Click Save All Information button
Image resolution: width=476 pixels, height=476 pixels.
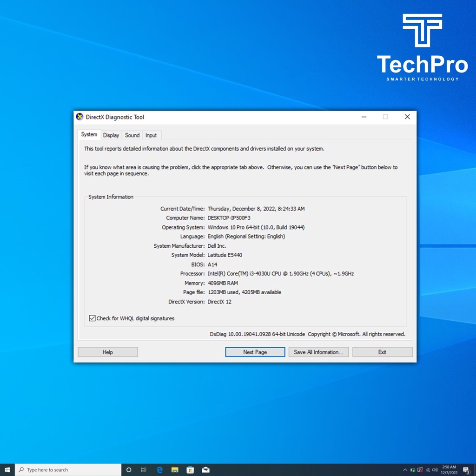click(318, 352)
